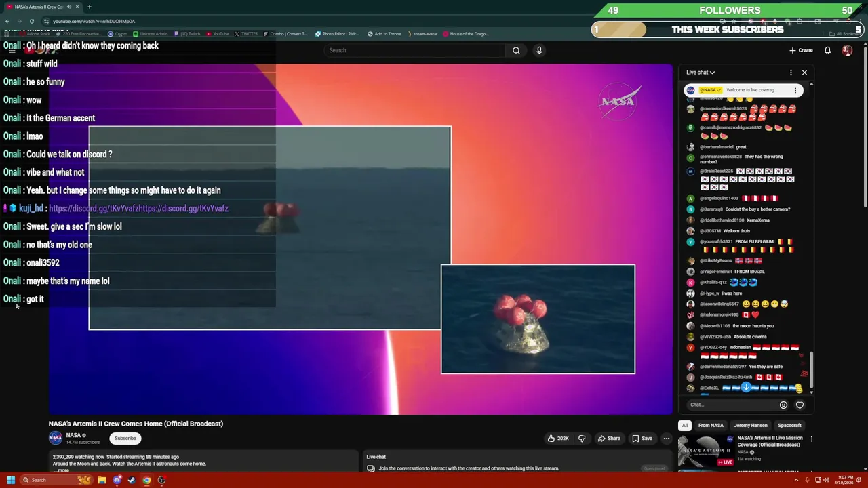Open the YouTube bookmark
This screenshot has width=868, height=488.
(217, 34)
